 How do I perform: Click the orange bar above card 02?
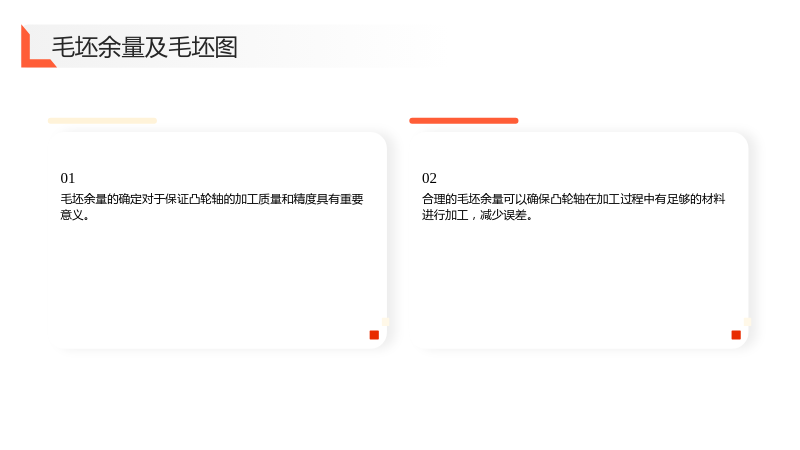click(x=464, y=121)
